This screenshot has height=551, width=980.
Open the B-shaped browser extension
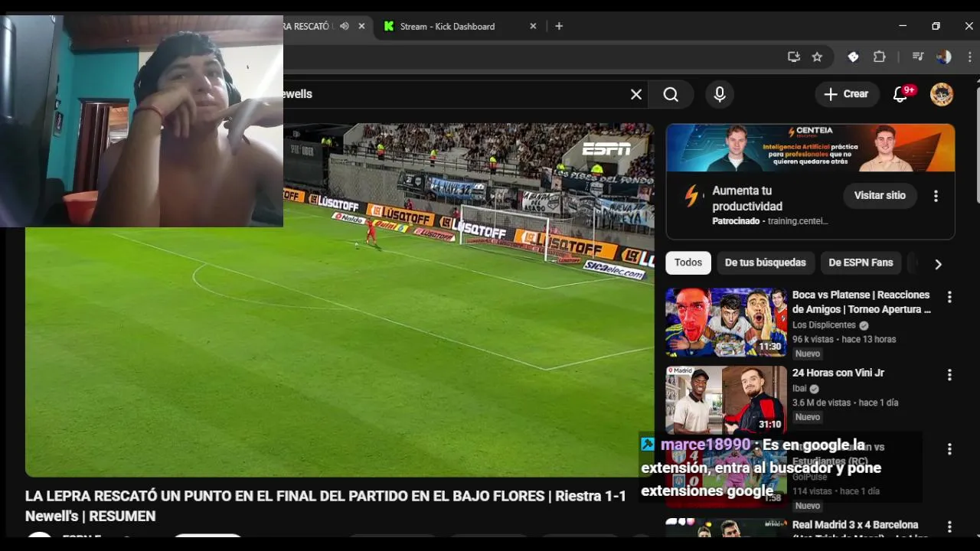coord(853,57)
